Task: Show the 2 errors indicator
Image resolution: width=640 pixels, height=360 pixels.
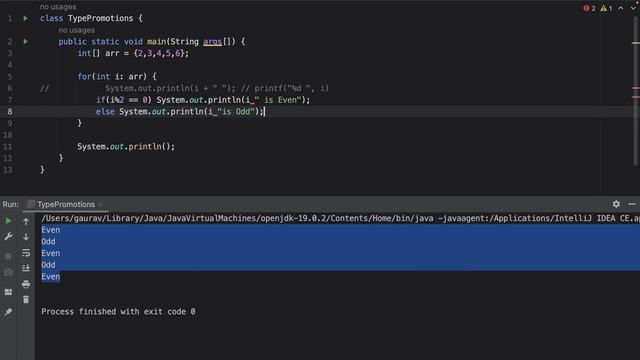Action: (x=589, y=8)
